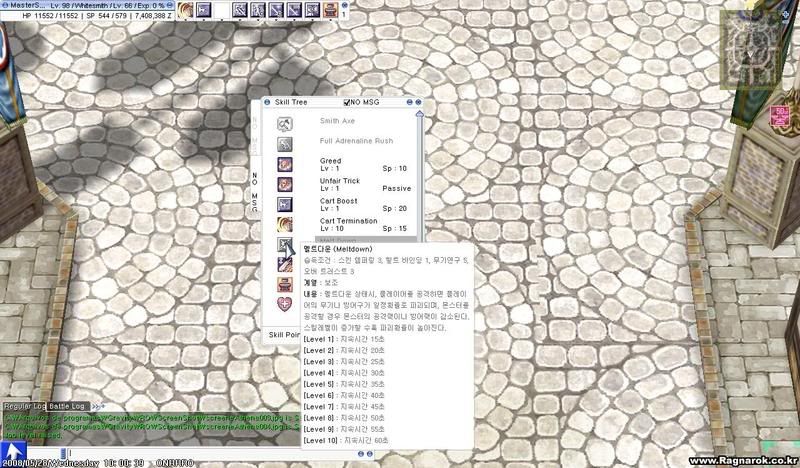Click the fifth hotkey bar skill icon
The image size is (800, 468).
click(258, 9)
